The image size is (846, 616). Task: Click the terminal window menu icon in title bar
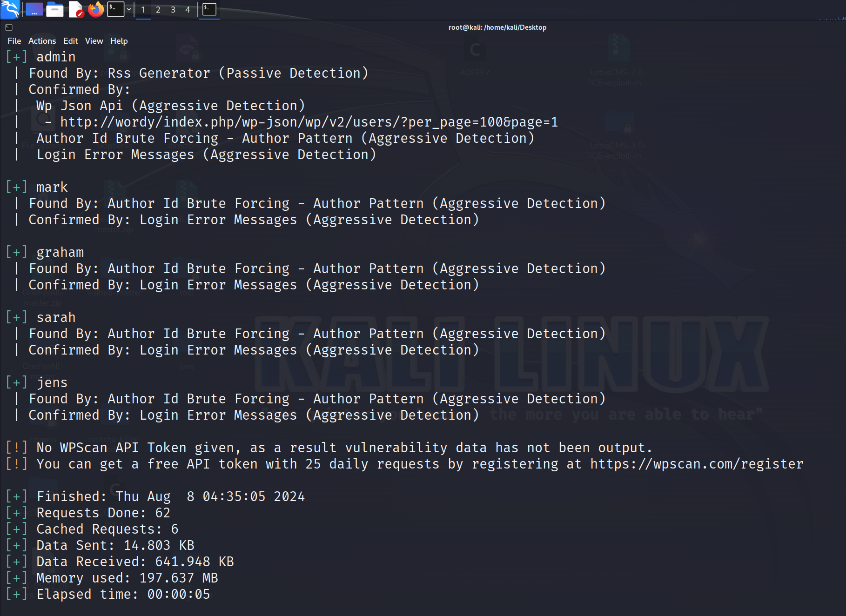9,27
